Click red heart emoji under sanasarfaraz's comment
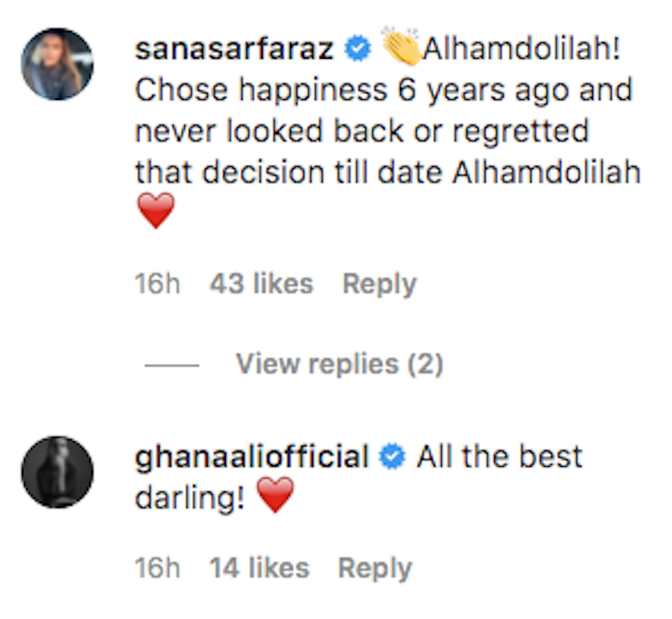 155,211
